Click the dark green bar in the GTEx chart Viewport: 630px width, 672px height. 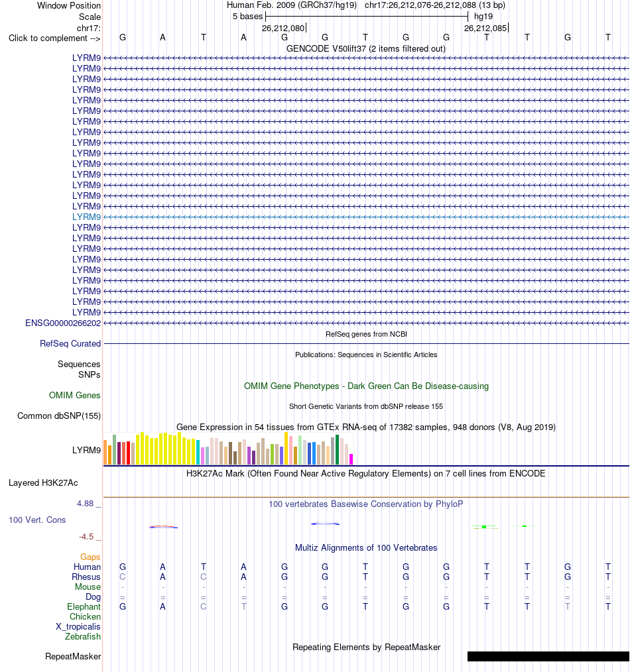tap(337, 449)
